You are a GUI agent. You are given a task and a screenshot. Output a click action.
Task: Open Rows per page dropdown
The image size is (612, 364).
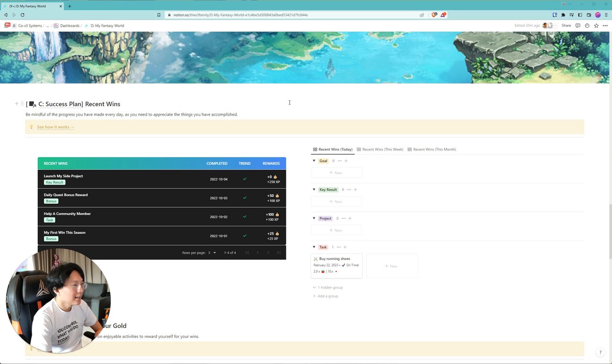tap(212, 253)
